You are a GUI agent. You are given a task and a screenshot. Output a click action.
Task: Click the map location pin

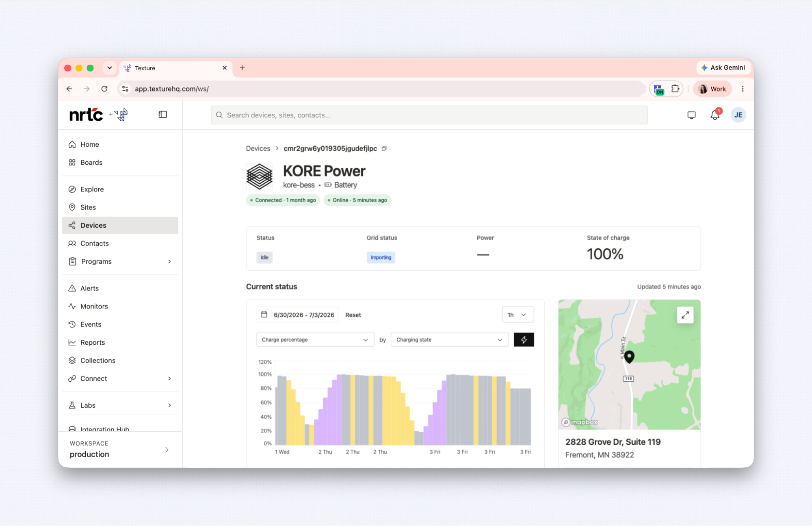point(629,356)
